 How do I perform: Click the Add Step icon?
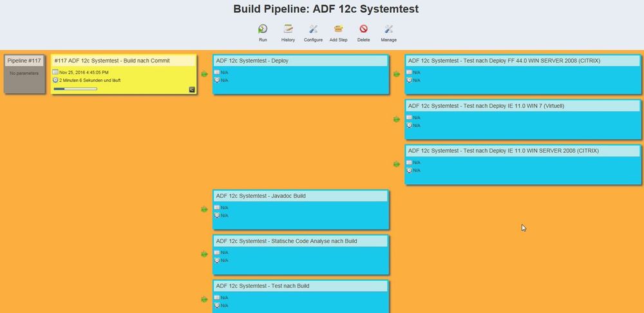[x=339, y=29]
